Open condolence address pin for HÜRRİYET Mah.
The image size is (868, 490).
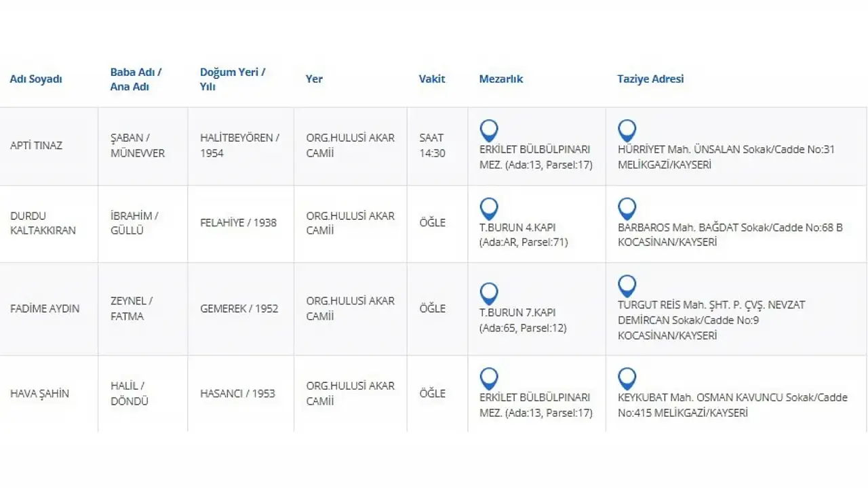click(x=627, y=130)
